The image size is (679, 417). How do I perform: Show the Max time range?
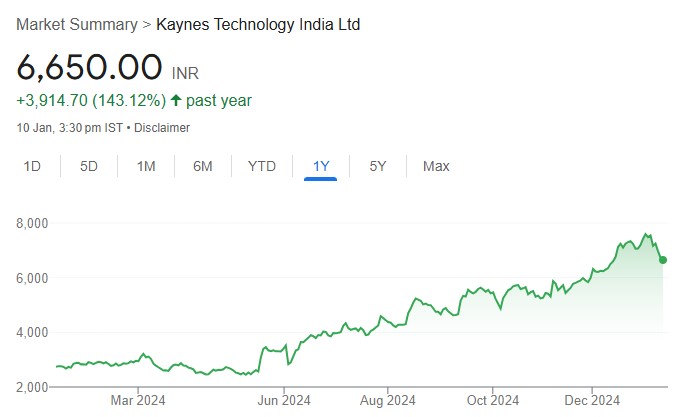[436, 166]
